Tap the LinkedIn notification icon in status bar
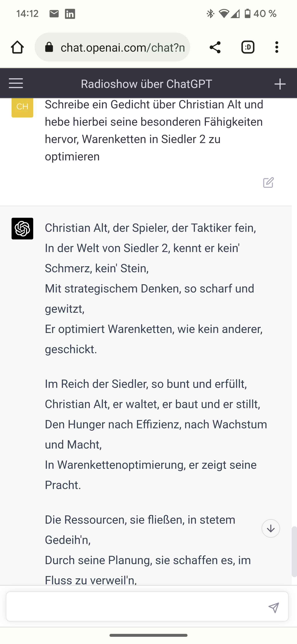This screenshot has width=297, height=644. point(70,14)
